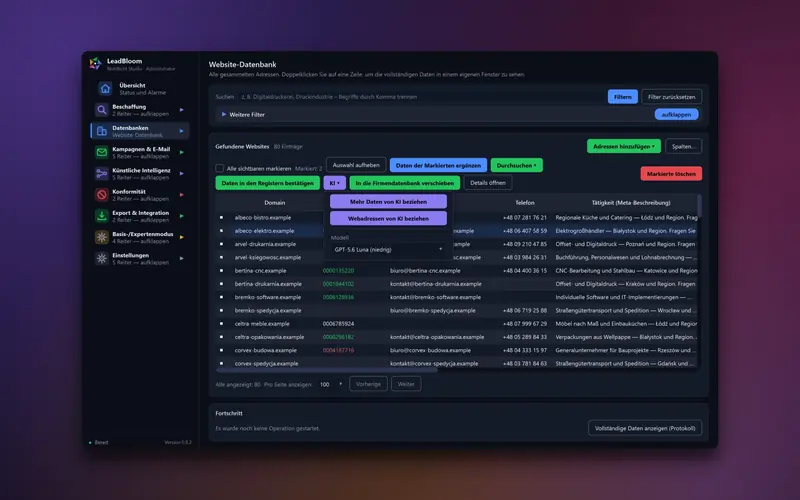Click the Filter zurücksetzen button

point(671,96)
